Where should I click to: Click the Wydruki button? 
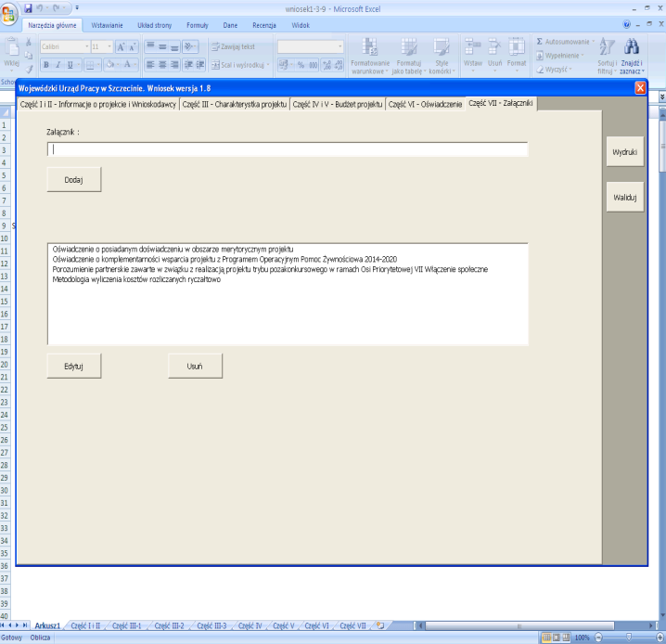625,151
